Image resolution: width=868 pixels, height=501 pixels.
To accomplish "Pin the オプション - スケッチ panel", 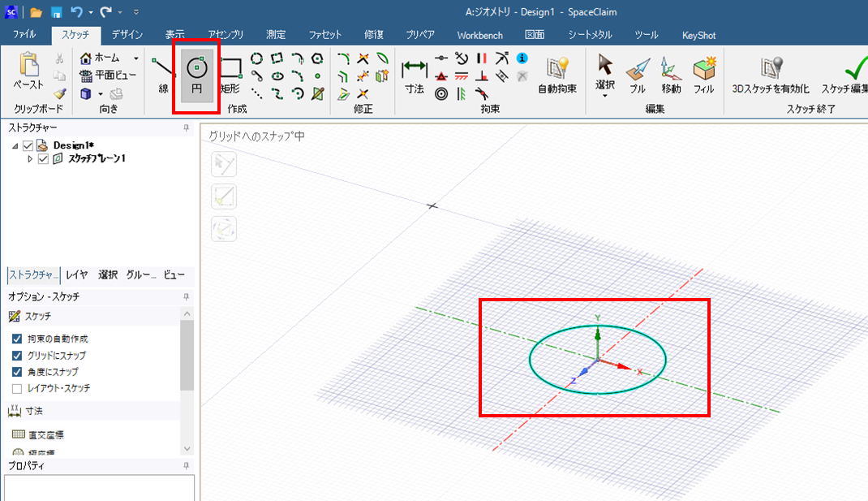I will [186, 297].
